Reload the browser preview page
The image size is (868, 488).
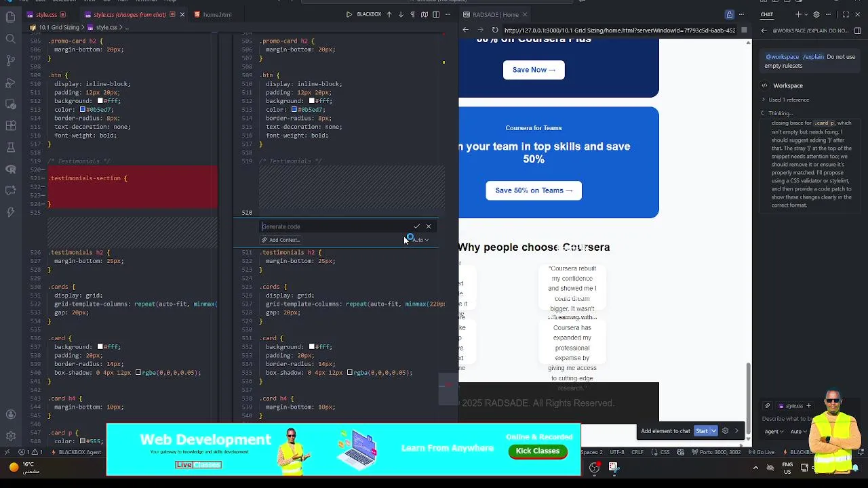click(x=495, y=30)
